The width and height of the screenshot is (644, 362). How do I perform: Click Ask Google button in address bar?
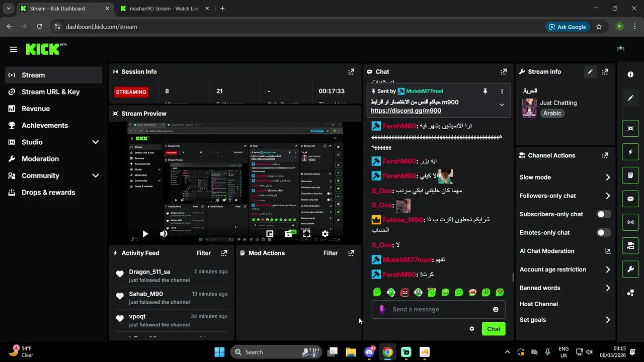(x=568, y=27)
